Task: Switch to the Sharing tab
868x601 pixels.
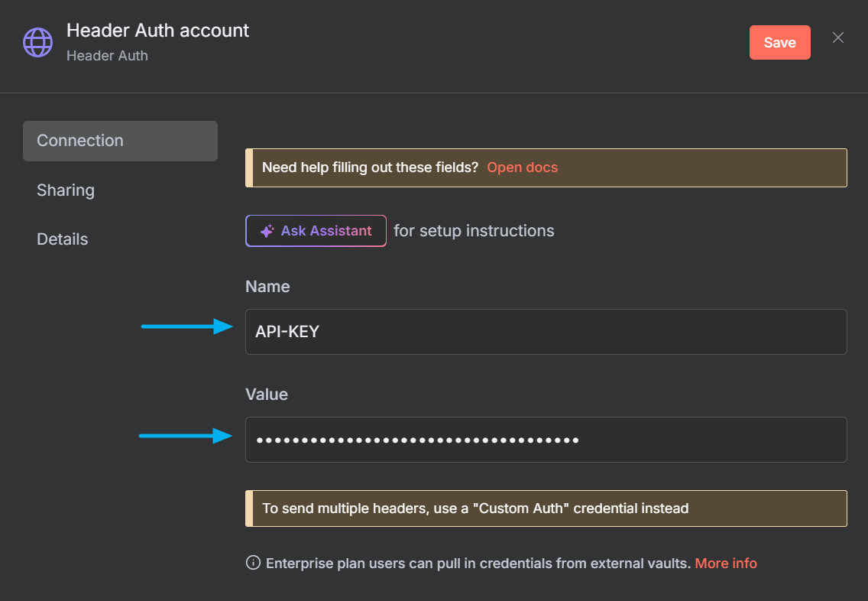Action: [65, 190]
